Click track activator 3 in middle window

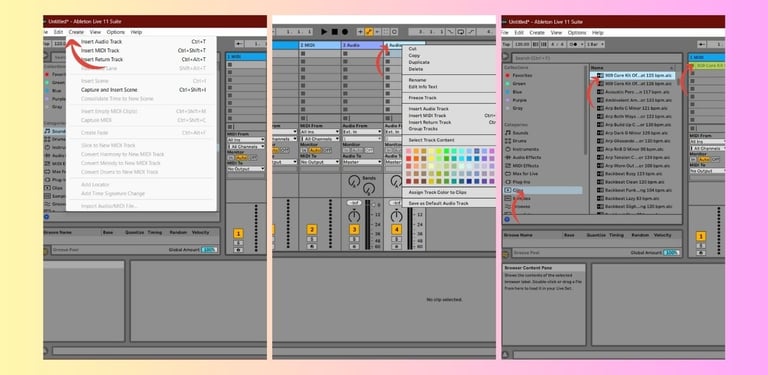354,230
